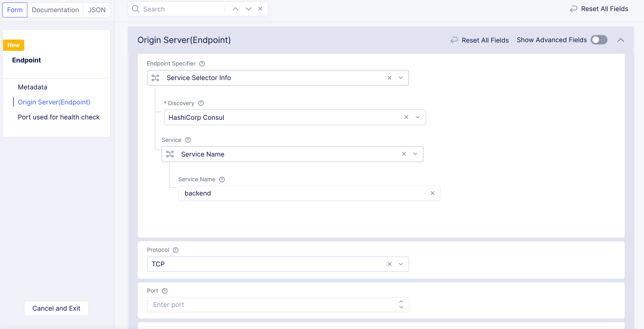Open the Documentation tab
Image resolution: width=644 pixels, height=329 pixels.
click(55, 10)
